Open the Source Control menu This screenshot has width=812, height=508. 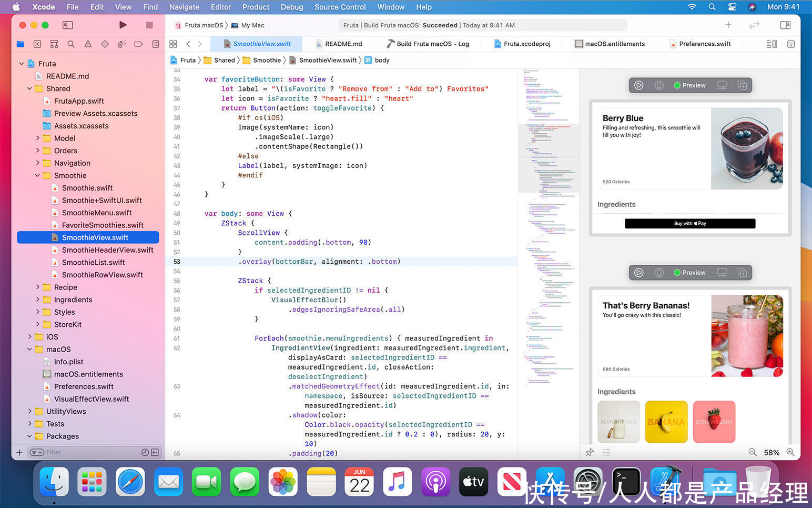(340, 7)
